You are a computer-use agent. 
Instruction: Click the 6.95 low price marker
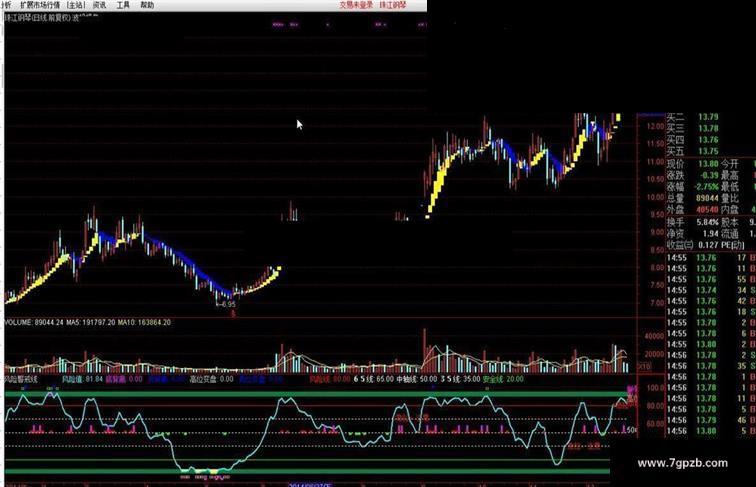228,304
